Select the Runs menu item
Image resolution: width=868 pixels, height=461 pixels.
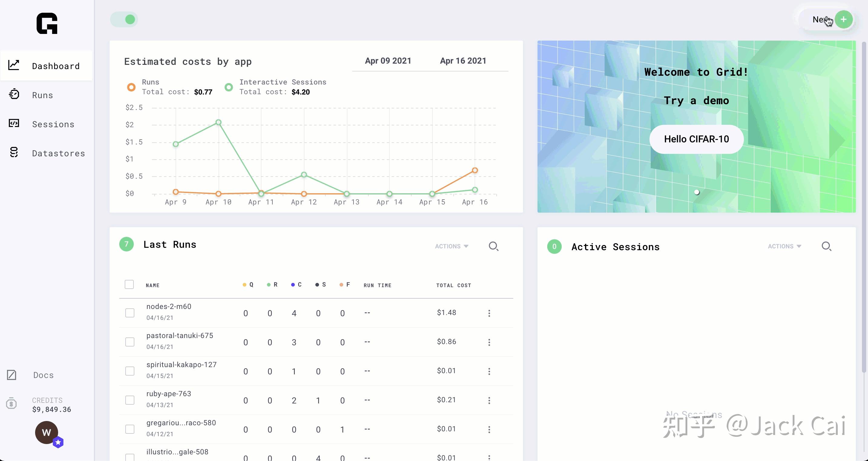(x=42, y=95)
